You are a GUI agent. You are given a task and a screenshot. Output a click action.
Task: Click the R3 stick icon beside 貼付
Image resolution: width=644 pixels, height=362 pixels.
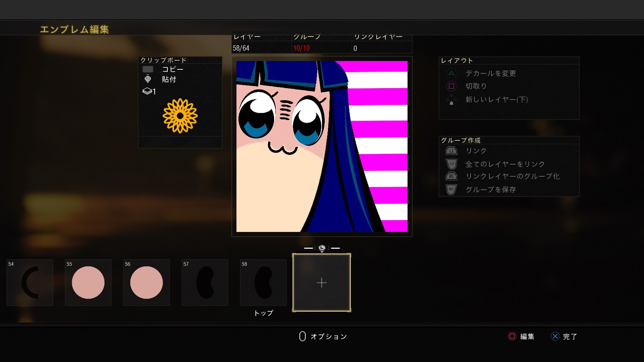[x=148, y=79]
